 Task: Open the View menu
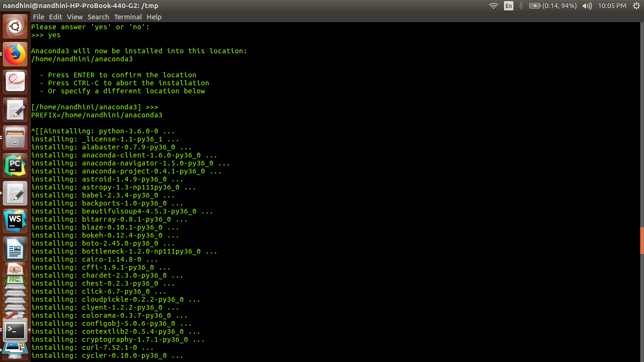coord(74,16)
